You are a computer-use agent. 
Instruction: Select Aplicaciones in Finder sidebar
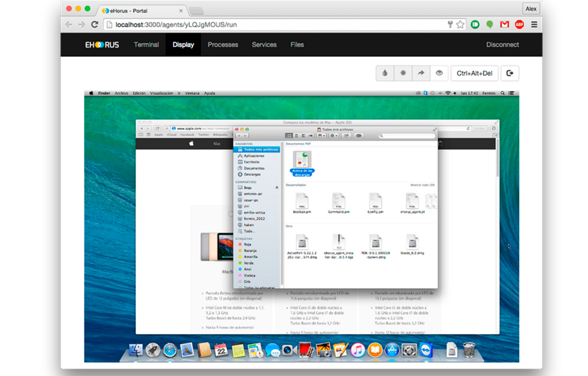click(x=257, y=156)
